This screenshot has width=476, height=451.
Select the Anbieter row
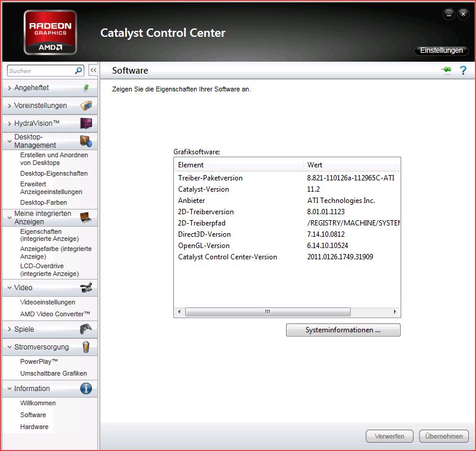click(287, 201)
